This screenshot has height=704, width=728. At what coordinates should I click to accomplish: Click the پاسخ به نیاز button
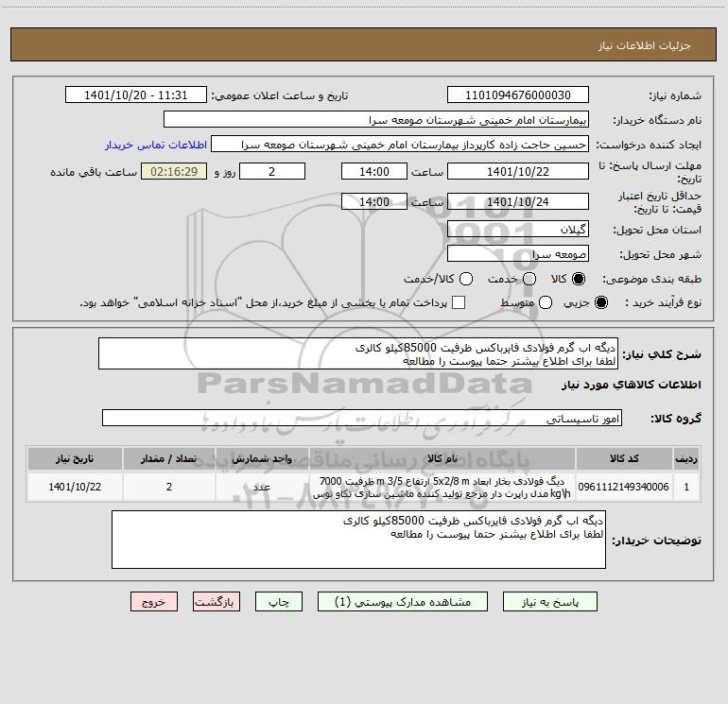click(x=549, y=601)
